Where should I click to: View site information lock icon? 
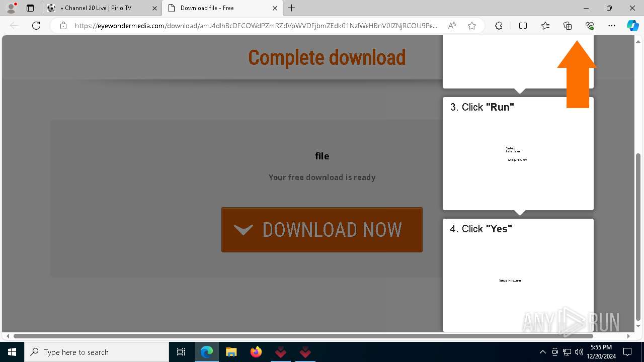coord(63,26)
